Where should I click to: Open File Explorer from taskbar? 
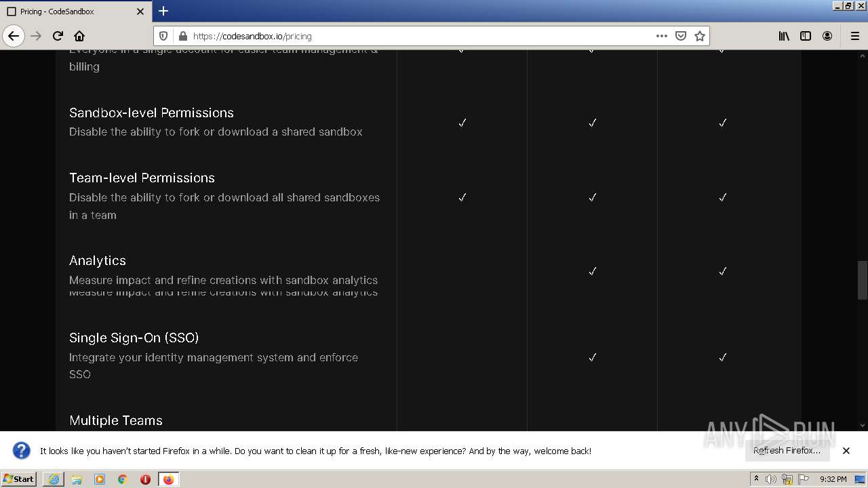(77, 479)
